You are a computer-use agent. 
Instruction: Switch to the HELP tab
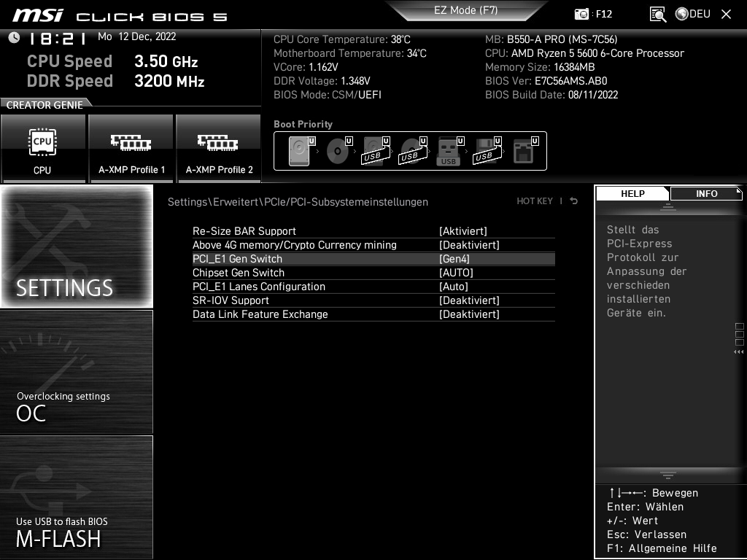point(633,193)
